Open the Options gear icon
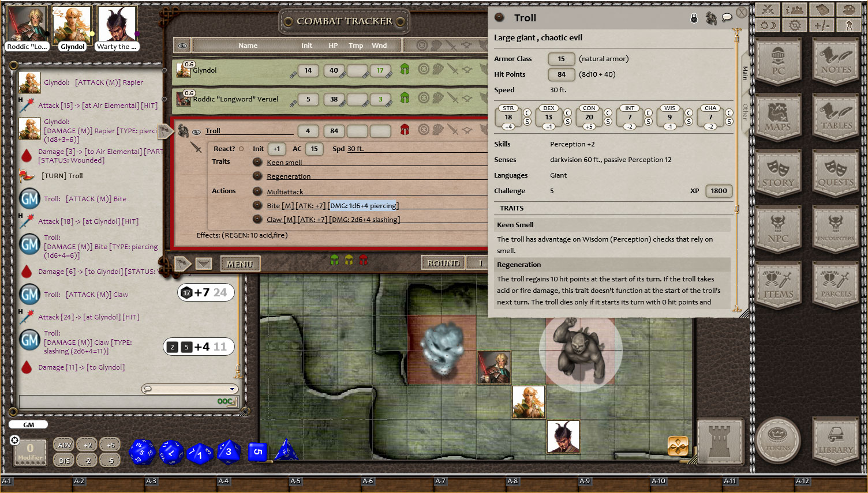Viewport: 868px width, 493px height. (795, 25)
